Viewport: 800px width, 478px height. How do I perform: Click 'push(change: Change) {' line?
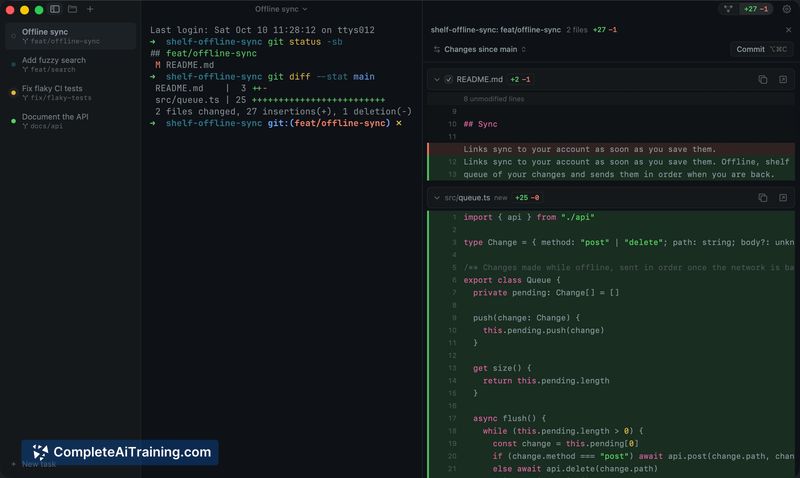click(x=611, y=318)
